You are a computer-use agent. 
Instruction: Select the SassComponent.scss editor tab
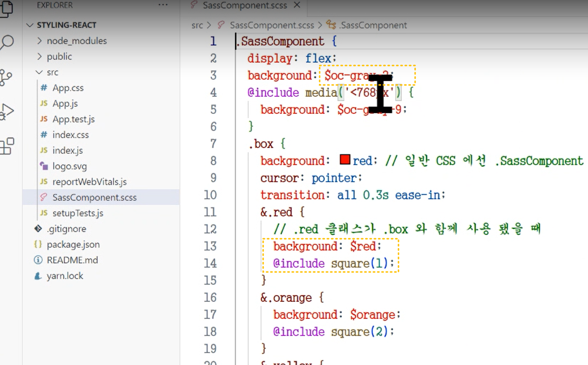tap(245, 5)
